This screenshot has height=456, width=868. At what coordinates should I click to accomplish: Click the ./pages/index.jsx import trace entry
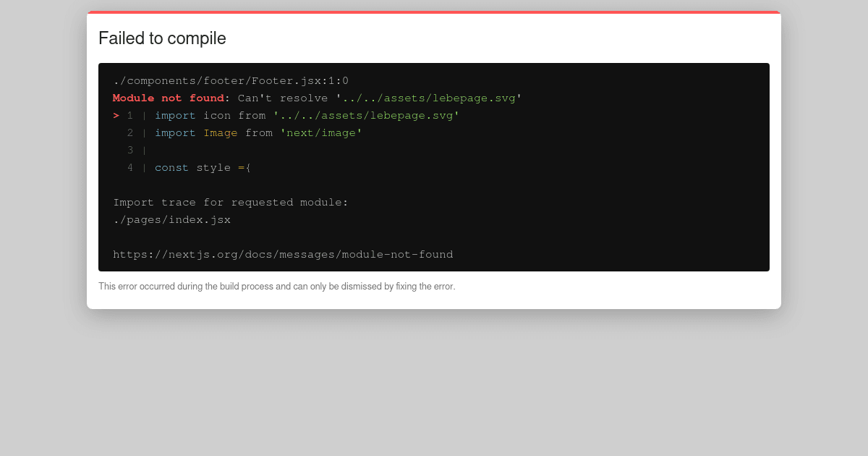tap(172, 219)
